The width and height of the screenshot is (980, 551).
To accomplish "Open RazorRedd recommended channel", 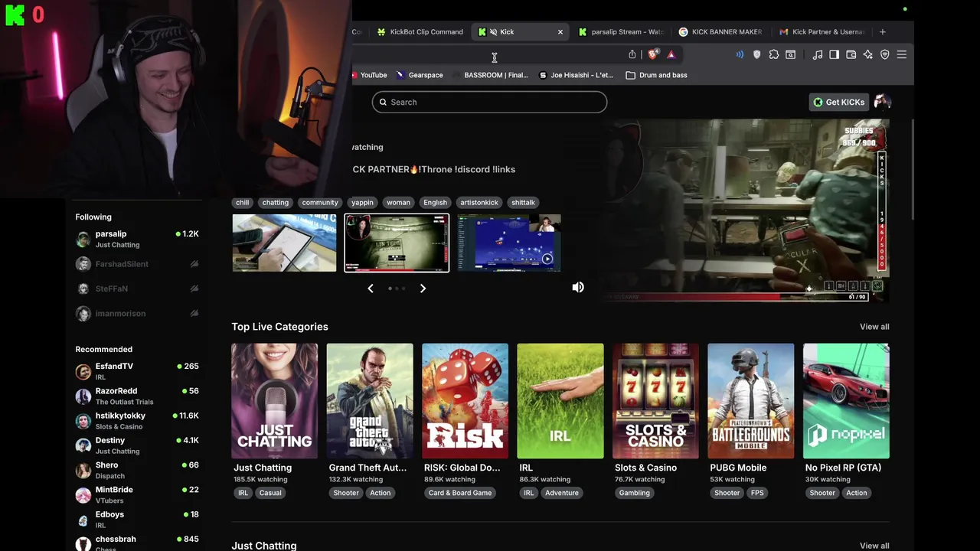I will (137, 396).
